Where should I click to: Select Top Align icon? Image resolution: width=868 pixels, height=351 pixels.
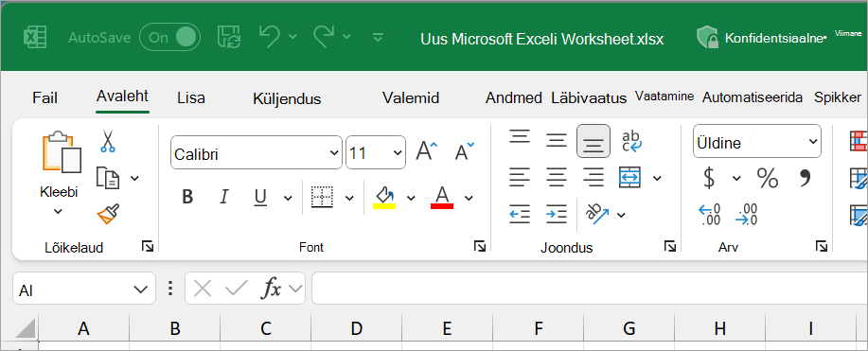pyautogui.click(x=520, y=136)
